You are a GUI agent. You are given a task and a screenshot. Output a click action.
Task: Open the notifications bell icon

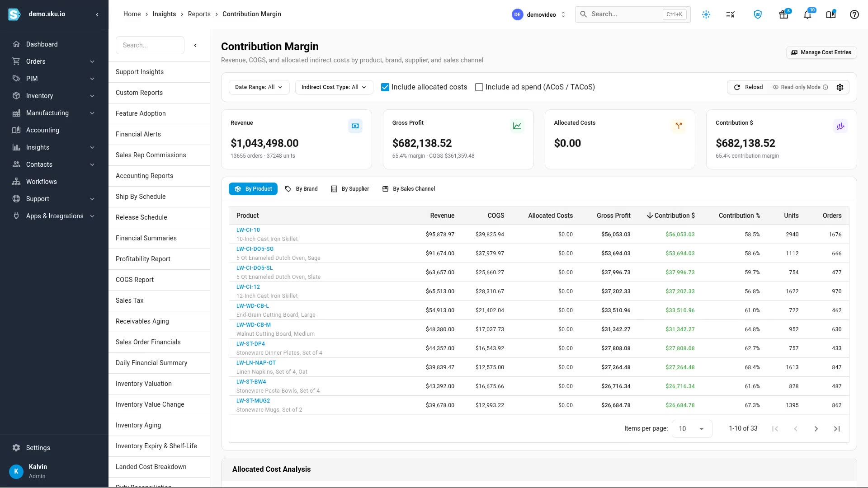807,14
